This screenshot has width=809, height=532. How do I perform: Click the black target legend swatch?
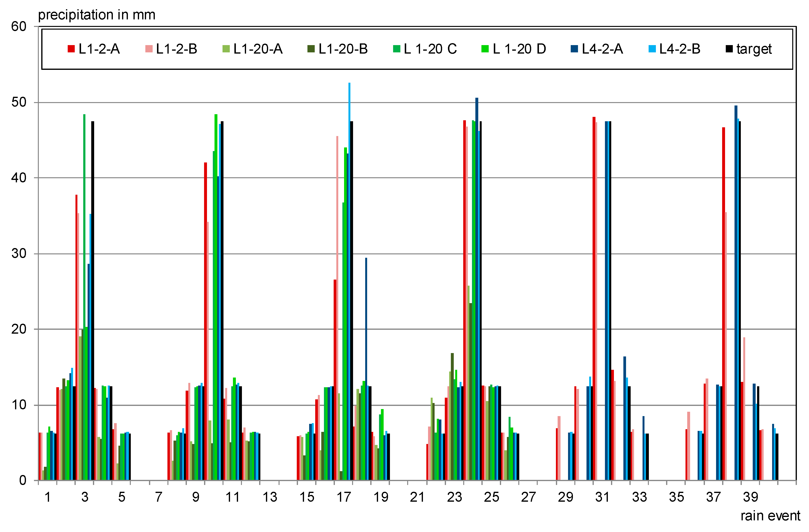(729, 49)
